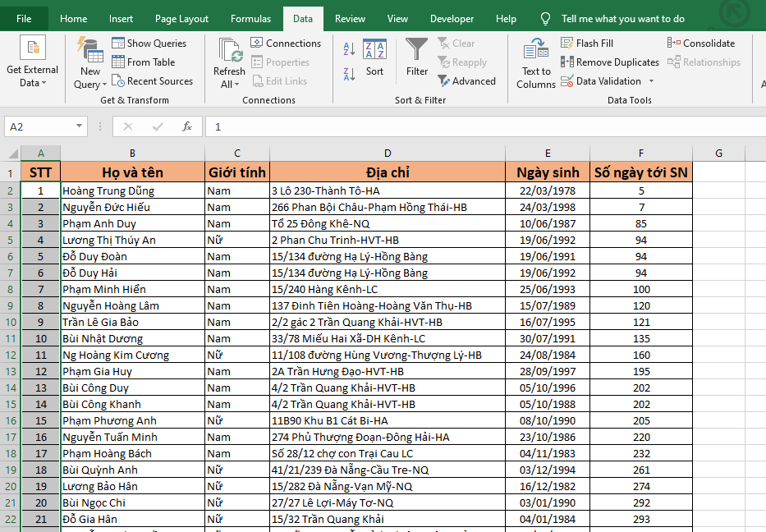Click the Insert Function fx icon
766x532 pixels.
[187, 126]
